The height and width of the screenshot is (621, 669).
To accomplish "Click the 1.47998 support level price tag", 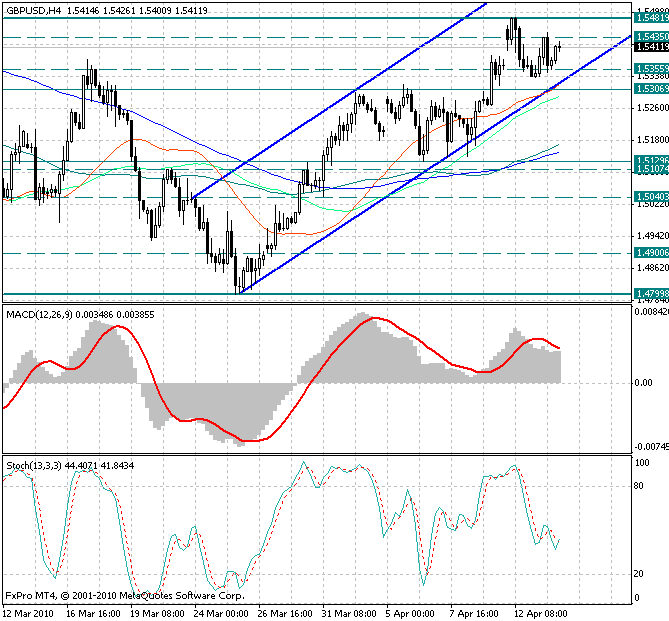I will click(650, 292).
